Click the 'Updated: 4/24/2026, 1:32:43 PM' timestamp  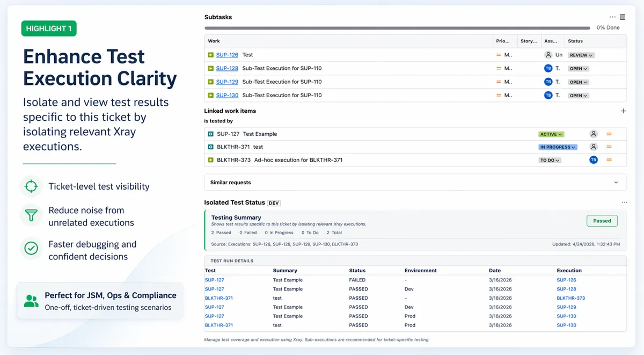tap(586, 244)
